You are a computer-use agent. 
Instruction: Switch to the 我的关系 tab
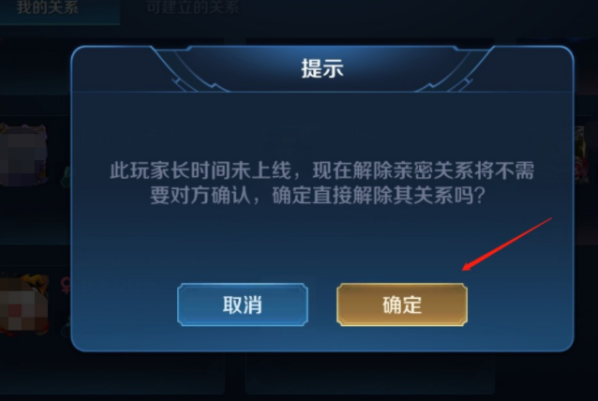tap(48, 8)
